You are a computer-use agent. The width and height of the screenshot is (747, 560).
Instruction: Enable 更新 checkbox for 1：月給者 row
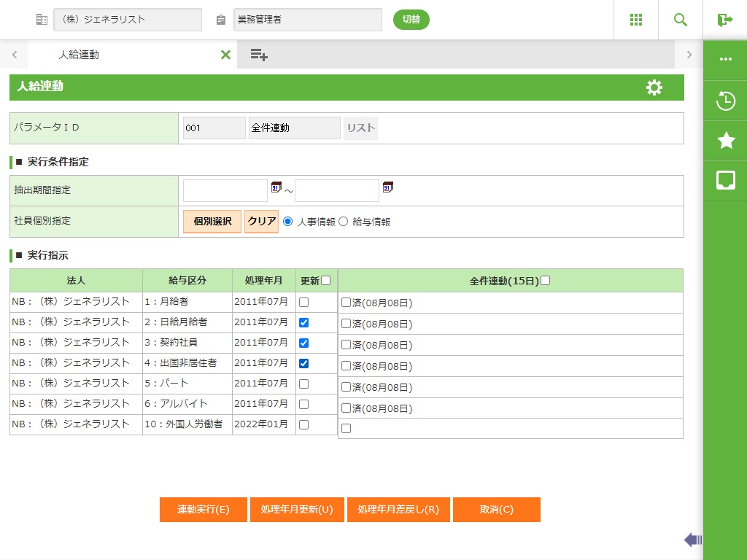(303, 302)
